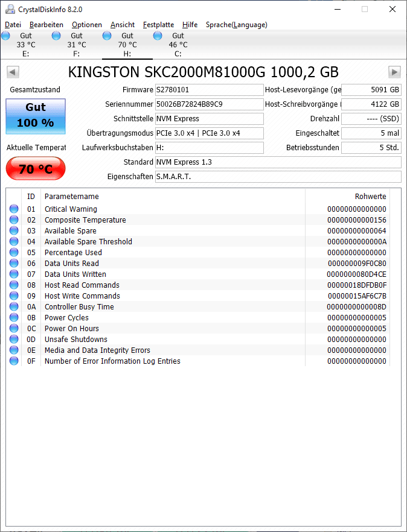Screen dimensions: 407x532
Task: Click the ID column header
Action: [x=31, y=197]
